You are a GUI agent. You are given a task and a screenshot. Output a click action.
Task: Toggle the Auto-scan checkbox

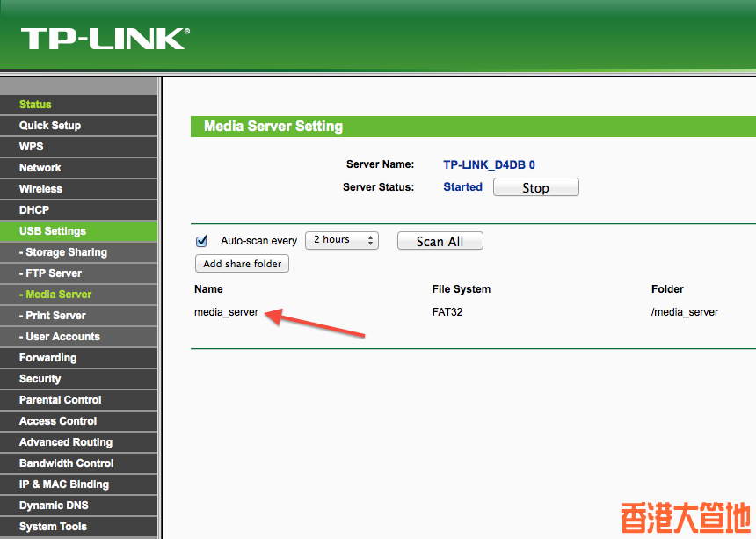(201, 241)
